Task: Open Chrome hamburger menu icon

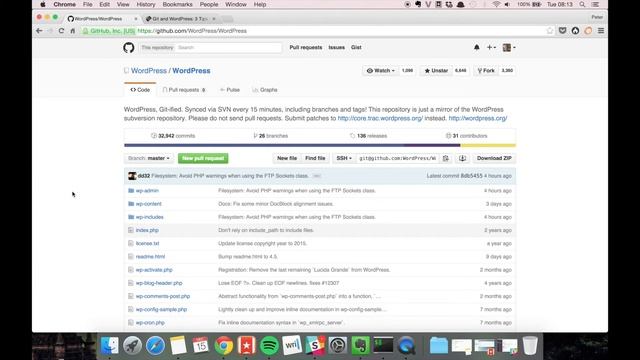Action: click(x=601, y=31)
